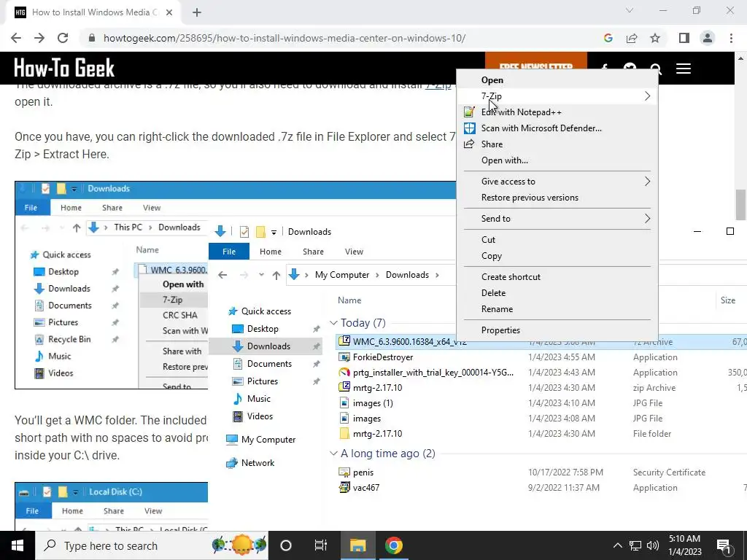Expand the chevron after Downloads in breadcrumb

(437, 275)
